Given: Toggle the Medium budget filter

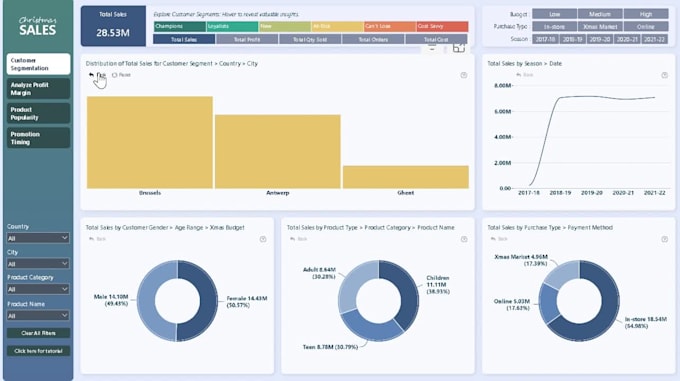Looking at the screenshot, I should coord(600,14).
